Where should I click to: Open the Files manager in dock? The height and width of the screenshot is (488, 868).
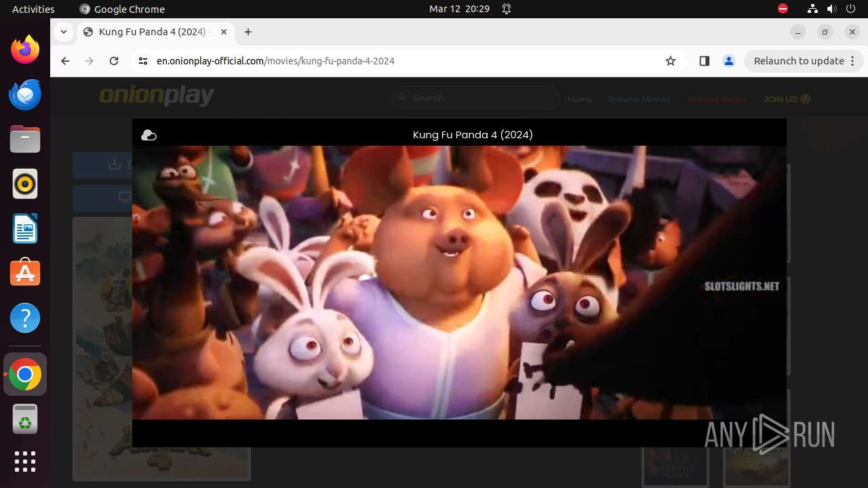[x=25, y=139]
